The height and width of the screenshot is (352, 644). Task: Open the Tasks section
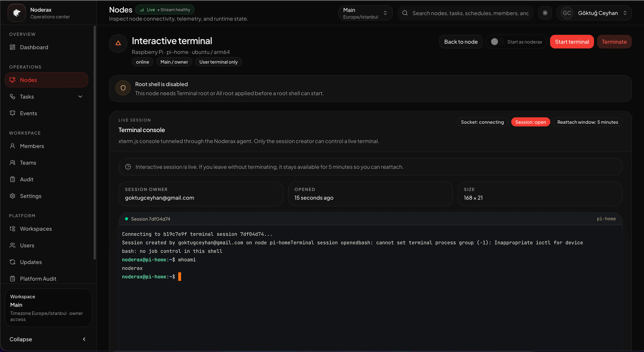[46, 97]
